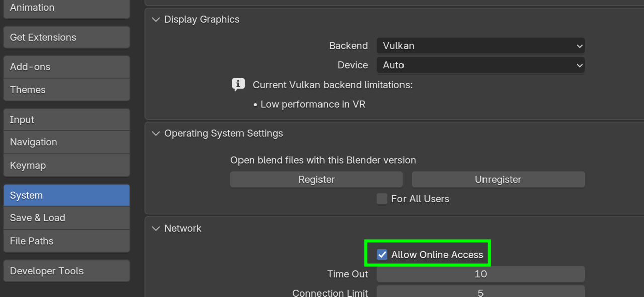Click the Vulkan limitations info icon
The height and width of the screenshot is (297, 644).
238,85
